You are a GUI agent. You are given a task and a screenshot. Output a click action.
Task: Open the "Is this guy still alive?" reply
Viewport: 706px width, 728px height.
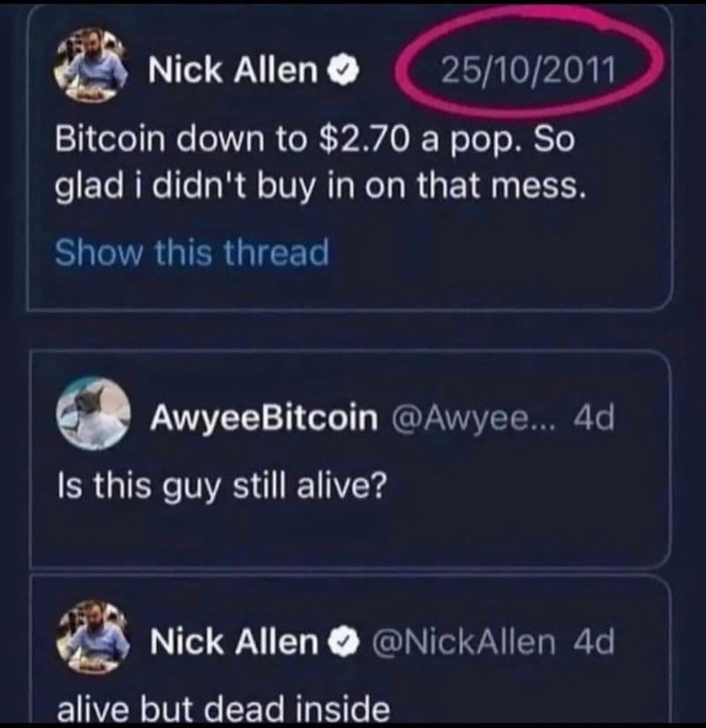tap(222, 486)
